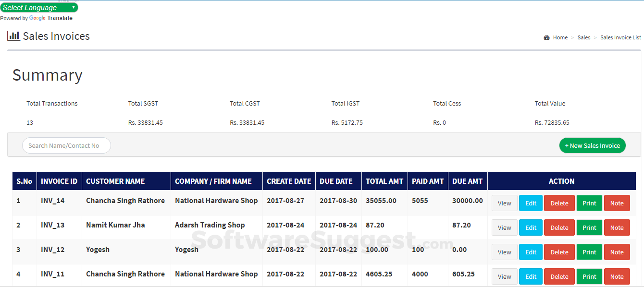Edit invoice INV_14
The width and height of the screenshot is (644, 287).
click(531, 203)
